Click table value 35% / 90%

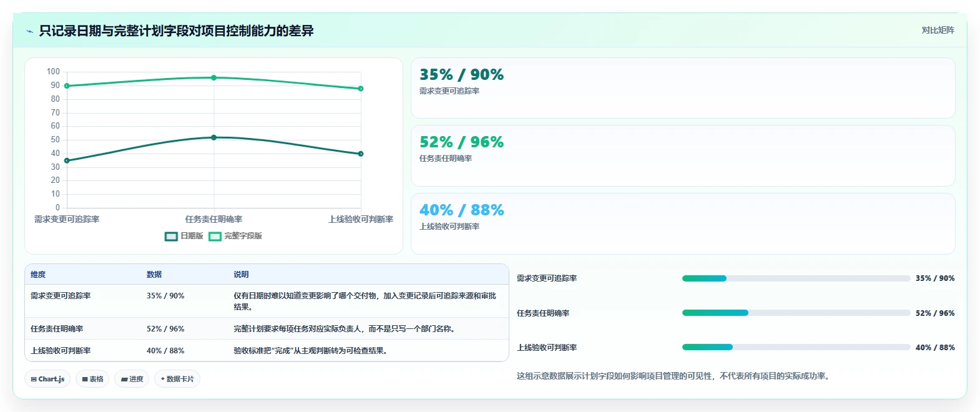click(165, 296)
